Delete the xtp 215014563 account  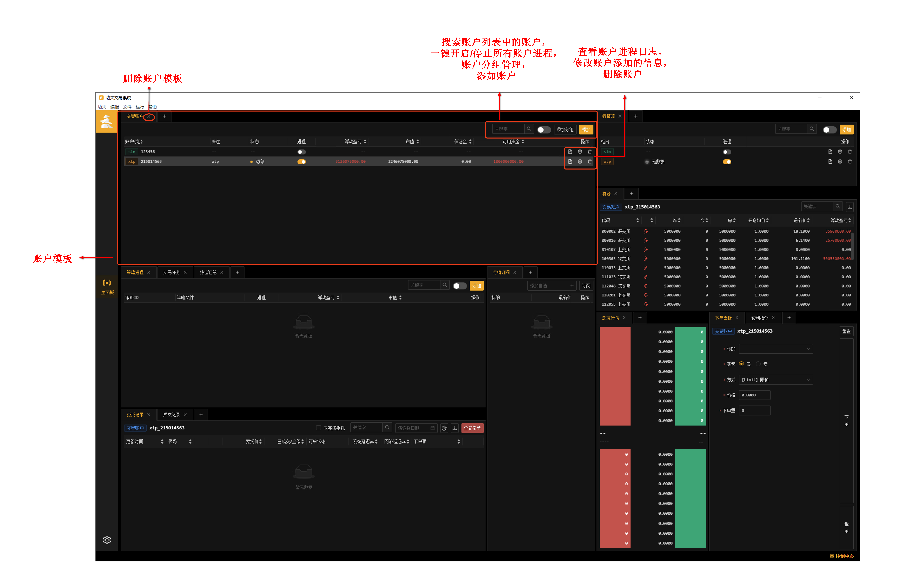click(x=590, y=162)
